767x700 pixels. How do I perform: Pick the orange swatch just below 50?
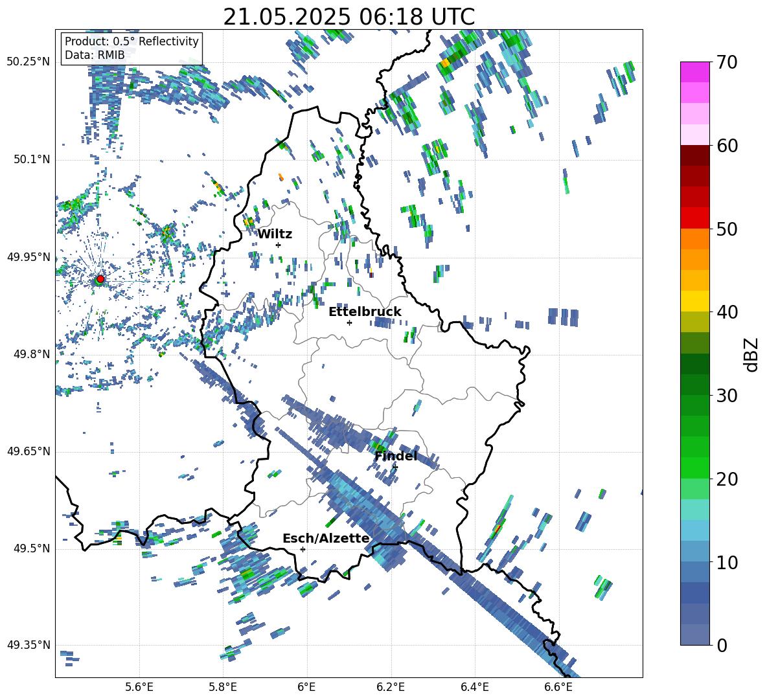coord(694,238)
